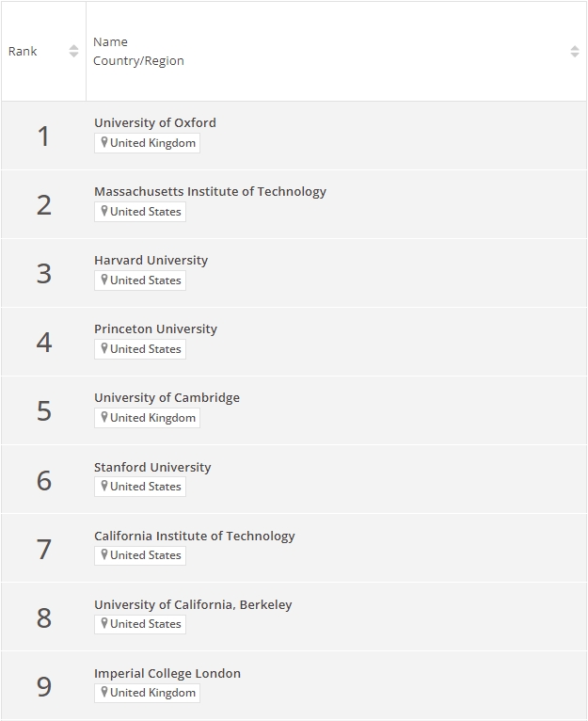The image size is (588, 721).
Task: Open California Institute of Technology entry
Action: pyautogui.click(x=195, y=537)
